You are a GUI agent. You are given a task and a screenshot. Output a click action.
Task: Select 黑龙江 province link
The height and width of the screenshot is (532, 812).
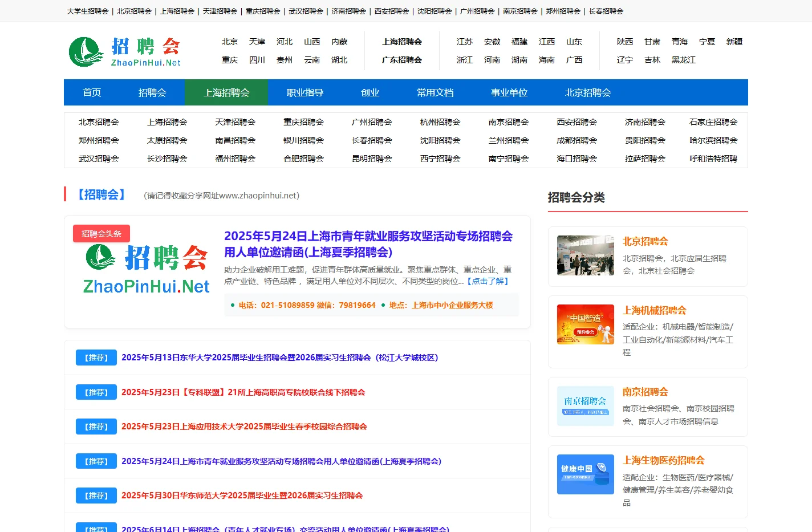[x=684, y=60]
